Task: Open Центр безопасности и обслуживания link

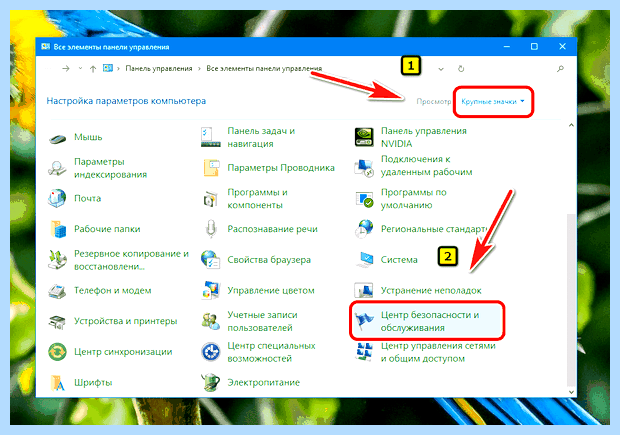Action: click(x=429, y=322)
